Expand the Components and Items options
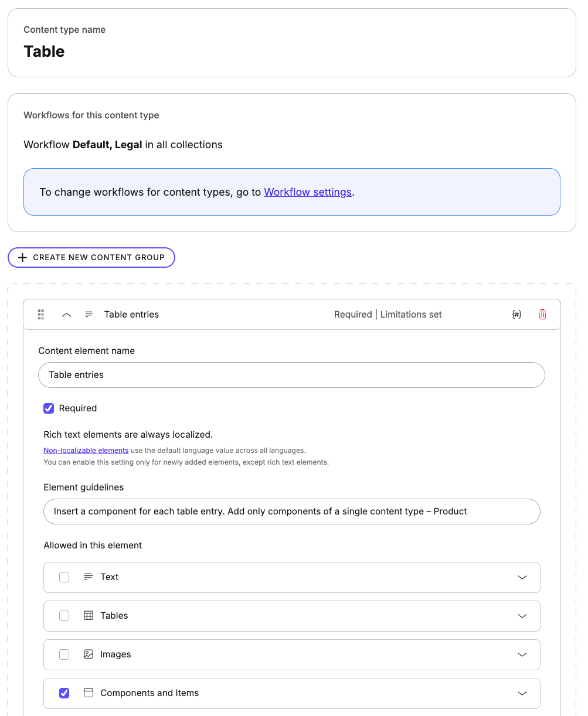The width and height of the screenshot is (588, 716). click(522, 693)
